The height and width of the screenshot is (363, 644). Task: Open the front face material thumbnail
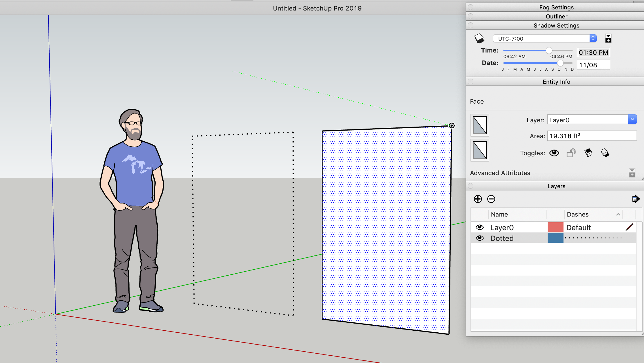tap(480, 125)
